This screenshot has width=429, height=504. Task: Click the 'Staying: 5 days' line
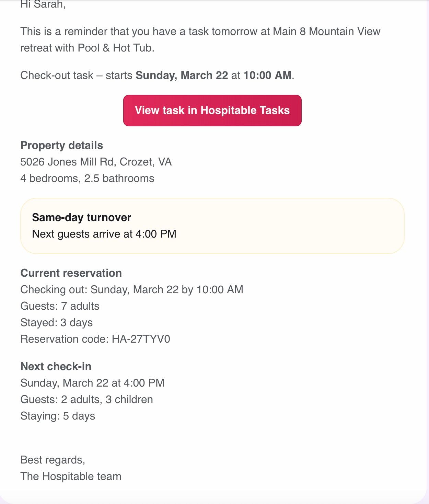(x=58, y=416)
